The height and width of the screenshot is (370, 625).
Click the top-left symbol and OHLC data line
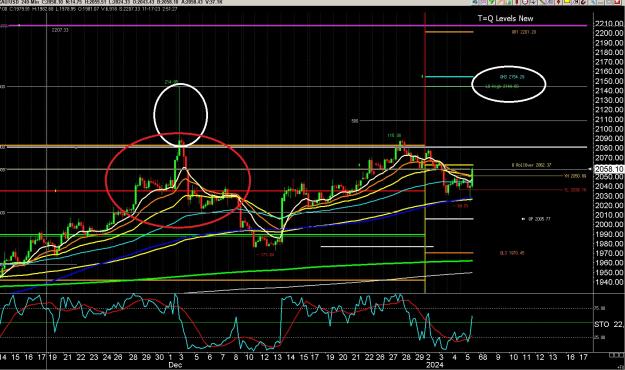(x=112, y=2)
